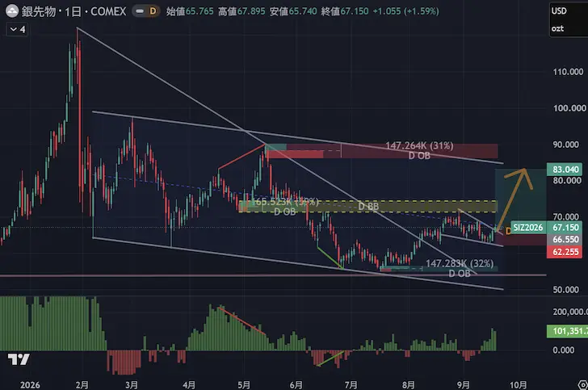Click the 8月 time axis label
The width and height of the screenshot is (588, 390).
[409, 384]
